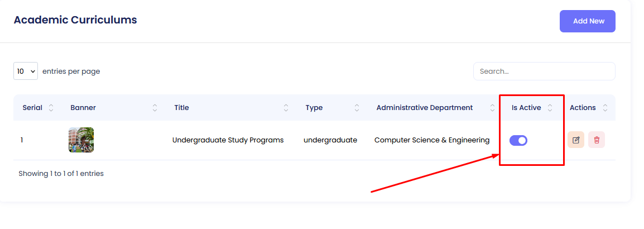
Task: Click sort arrows in Banner column header
Action: (x=155, y=108)
